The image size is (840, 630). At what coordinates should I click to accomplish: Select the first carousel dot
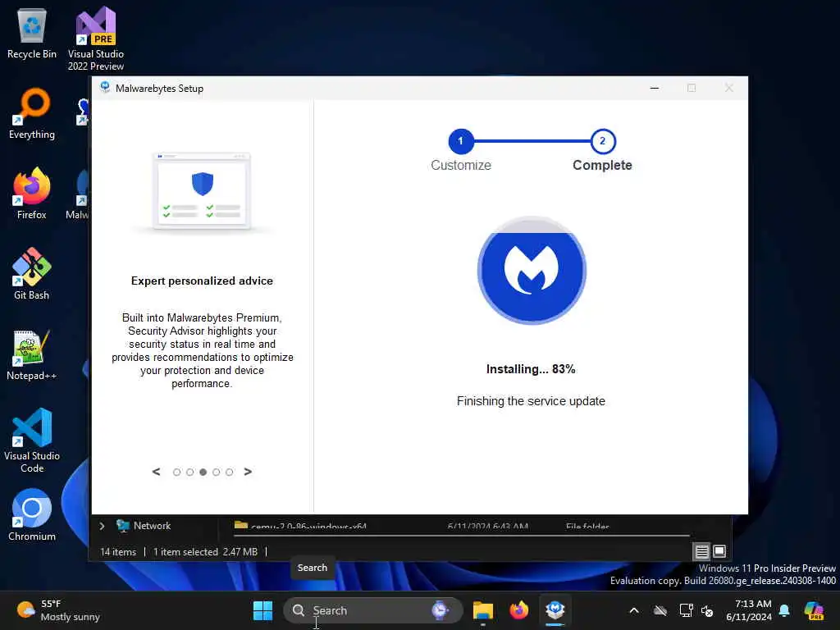(x=177, y=472)
